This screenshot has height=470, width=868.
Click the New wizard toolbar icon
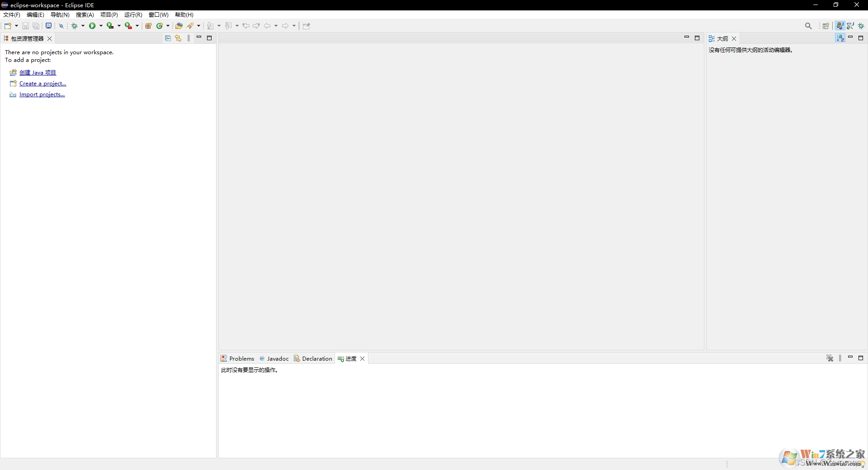(x=8, y=26)
